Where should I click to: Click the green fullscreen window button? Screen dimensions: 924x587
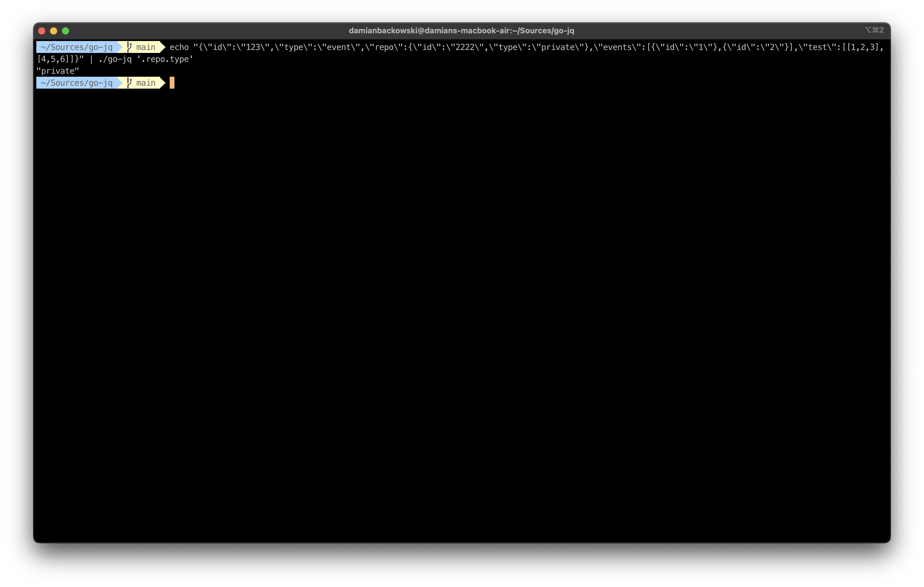pos(65,31)
